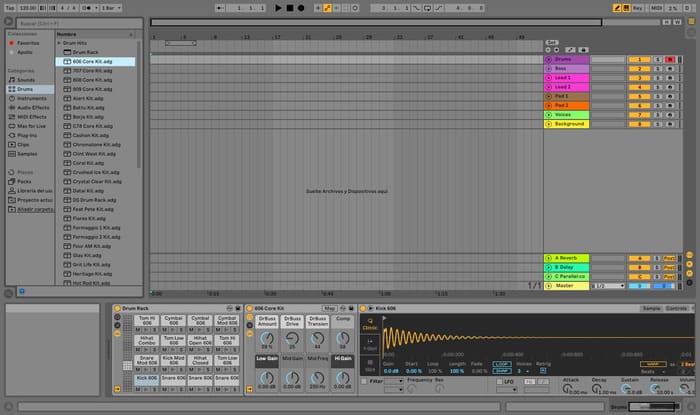Open the Master output 1/2 dropdown
Viewport: 700px width, 415px height.
click(608, 286)
